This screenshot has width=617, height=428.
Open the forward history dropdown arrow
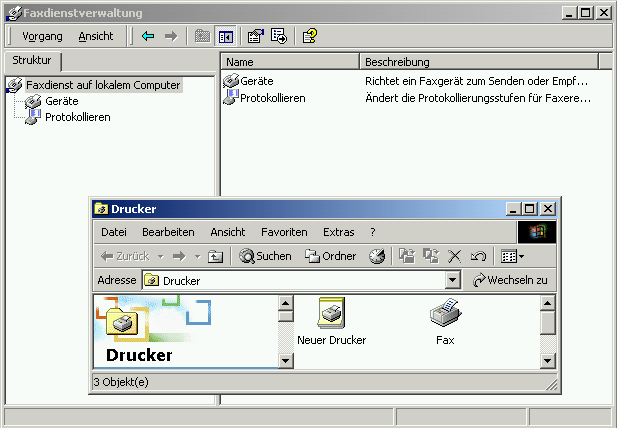pyautogui.click(x=198, y=256)
